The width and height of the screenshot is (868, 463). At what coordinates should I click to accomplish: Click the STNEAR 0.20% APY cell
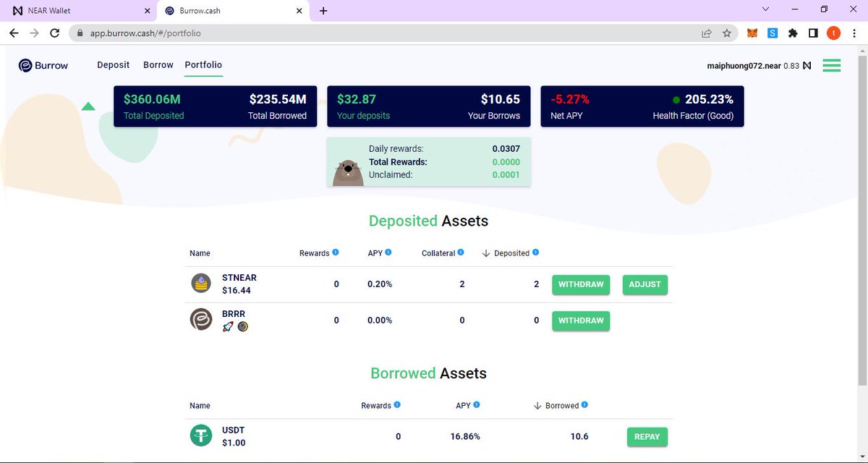(x=380, y=284)
